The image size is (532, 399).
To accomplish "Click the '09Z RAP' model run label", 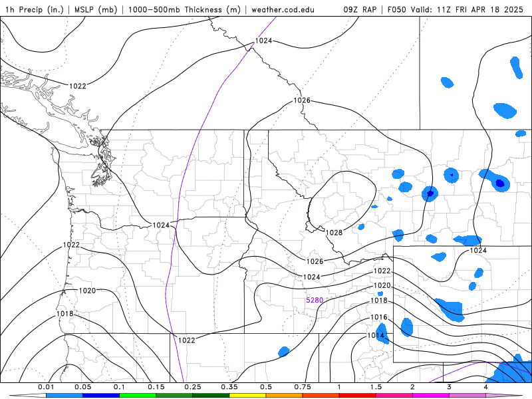I will click(360, 9).
